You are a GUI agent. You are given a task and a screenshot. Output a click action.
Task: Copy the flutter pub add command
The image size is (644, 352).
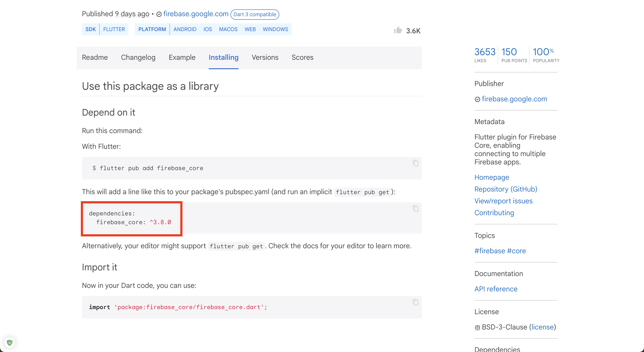click(x=415, y=163)
